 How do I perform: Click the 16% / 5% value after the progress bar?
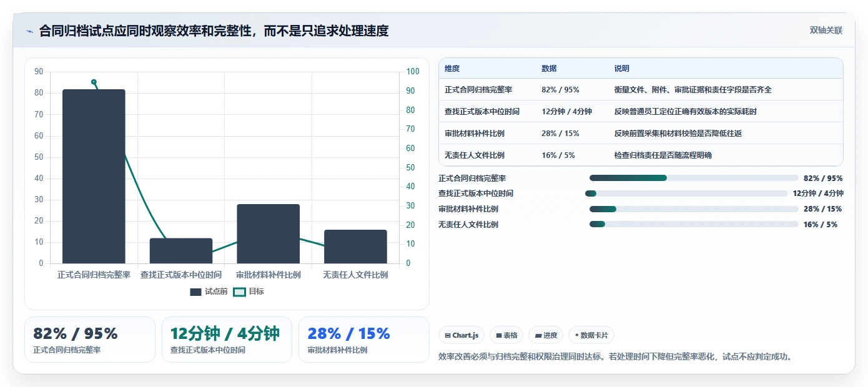tap(820, 225)
